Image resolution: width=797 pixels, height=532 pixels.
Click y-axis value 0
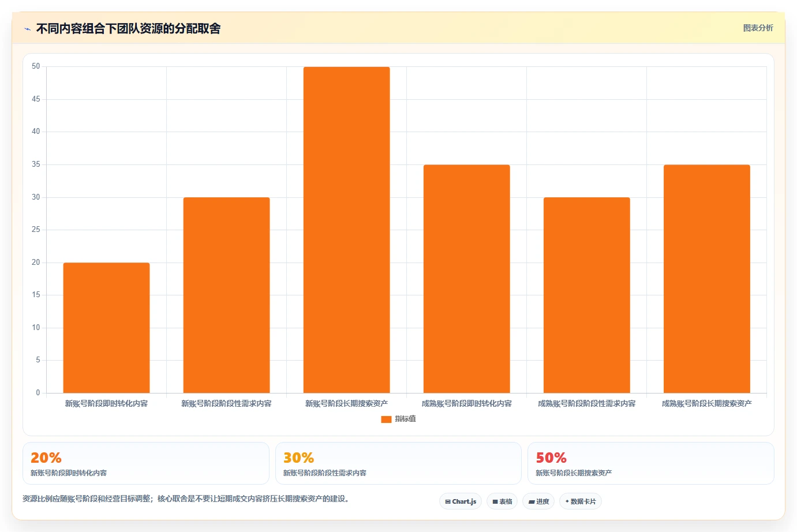[38, 393]
